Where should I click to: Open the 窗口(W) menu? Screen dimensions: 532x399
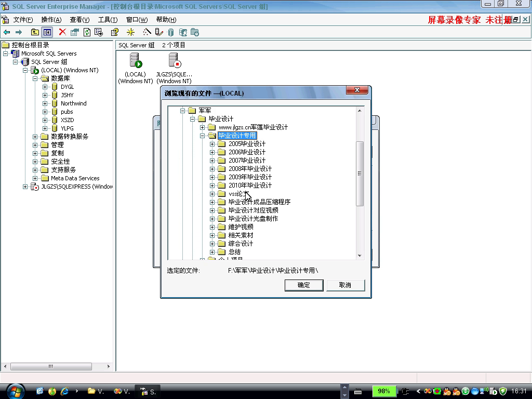137,20
